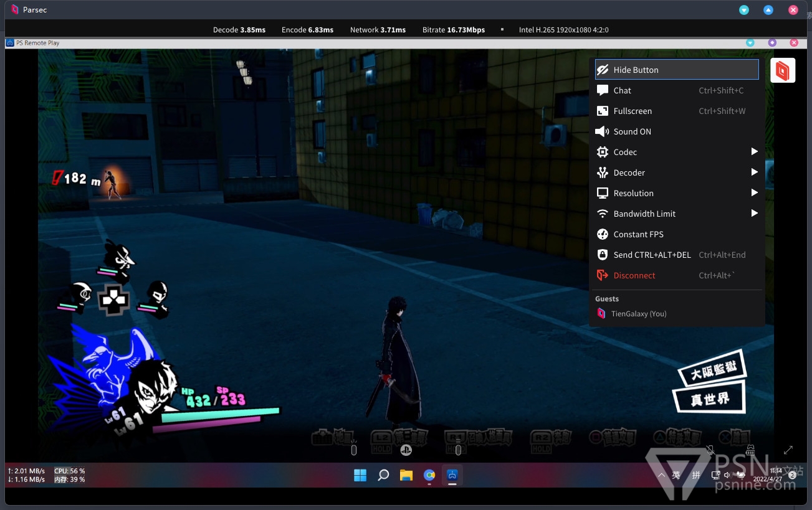Click the CPU: 56 % readout
Screen dimensions: 812x510
click(x=69, y=471)
